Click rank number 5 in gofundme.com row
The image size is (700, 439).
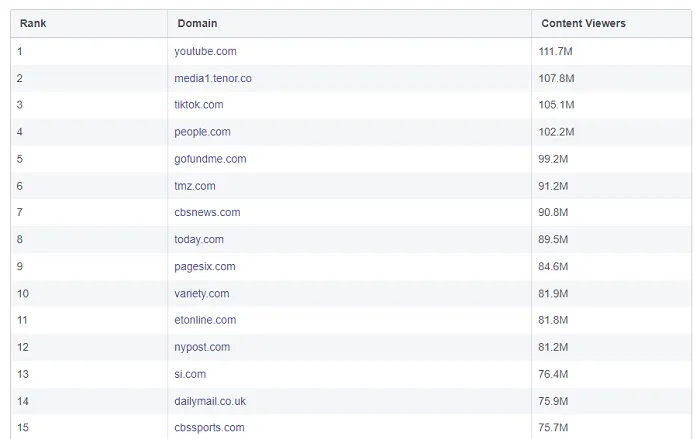(20, 159)
